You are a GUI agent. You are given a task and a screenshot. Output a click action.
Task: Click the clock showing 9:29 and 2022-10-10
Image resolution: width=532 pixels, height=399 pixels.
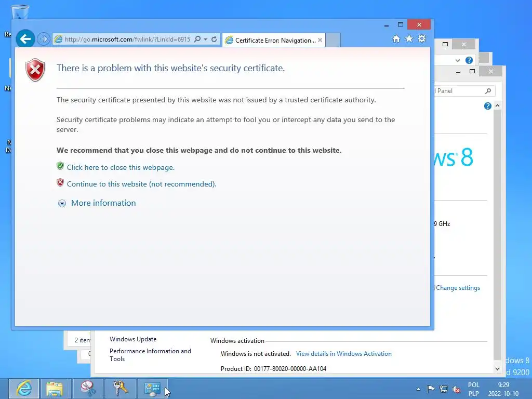pyautogui.click(x=503, y=389)
